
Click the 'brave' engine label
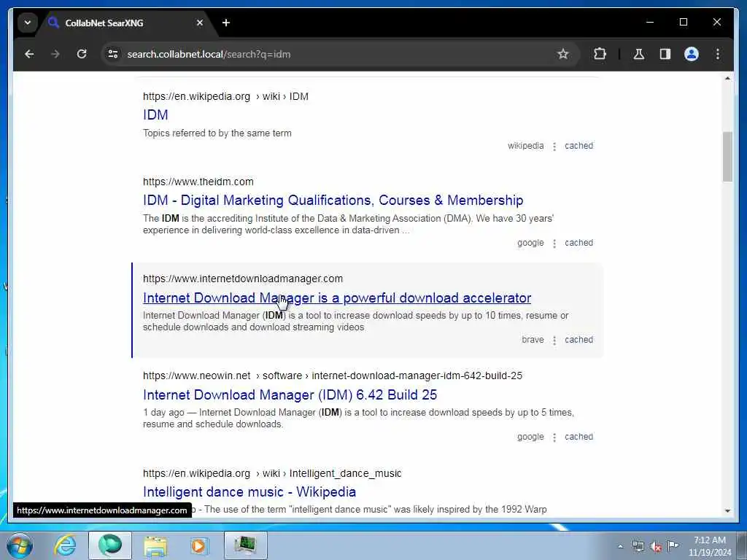[x=533, y=340]
